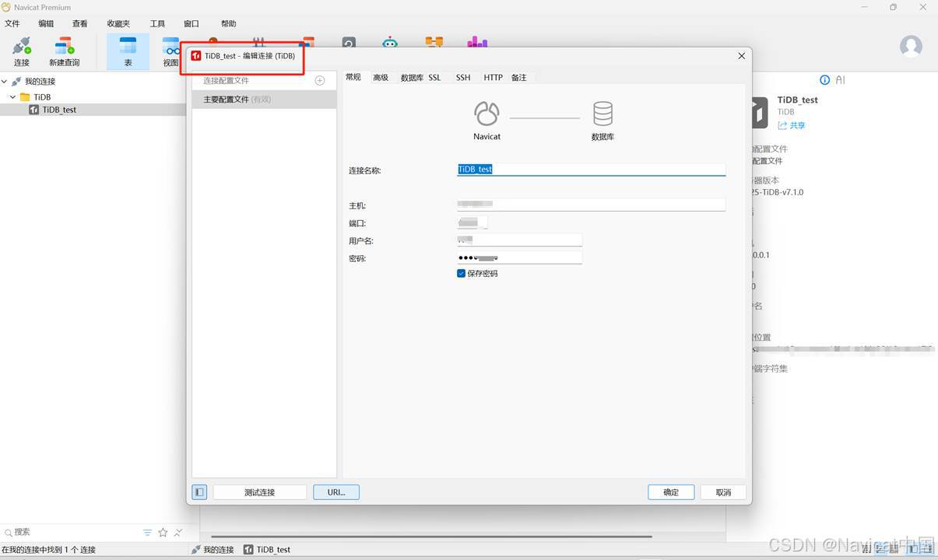Click the URI... button

[336, 492]
